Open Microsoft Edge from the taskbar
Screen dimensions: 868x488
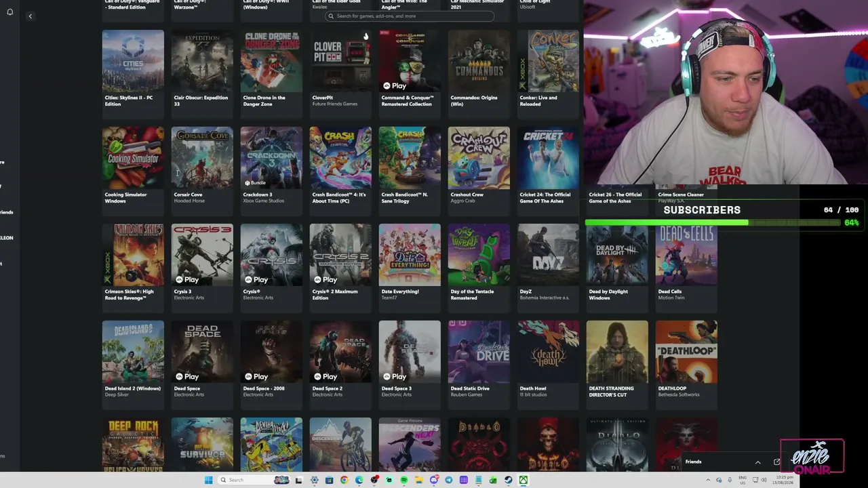click(x=359, y=480)
